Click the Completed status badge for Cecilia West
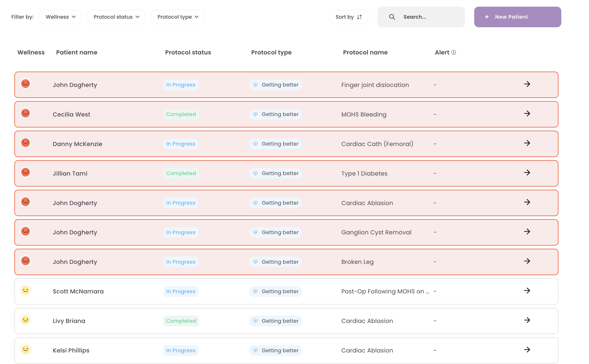 click(x=181, y=114)
